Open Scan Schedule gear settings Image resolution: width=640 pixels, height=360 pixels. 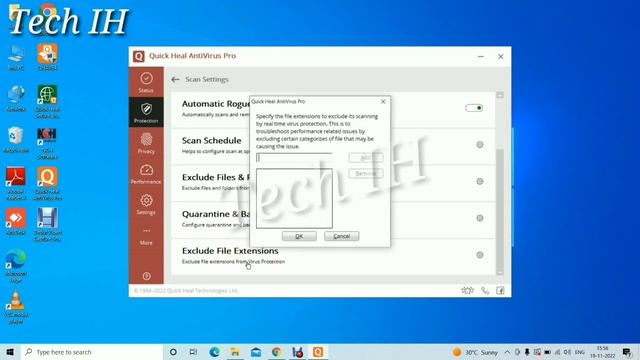pos(480,144)
